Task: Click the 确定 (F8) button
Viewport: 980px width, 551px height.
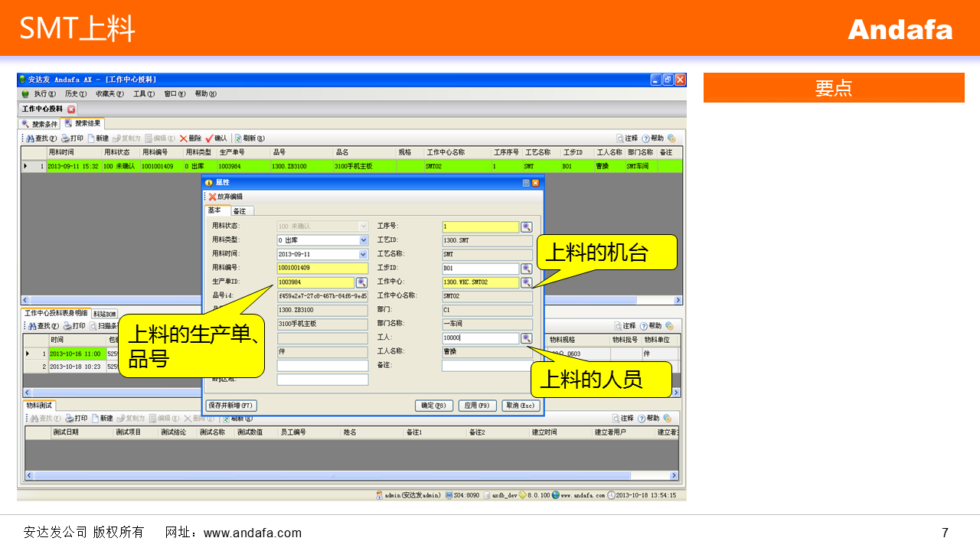Action: pyautogui.click(x=434, y=406)
